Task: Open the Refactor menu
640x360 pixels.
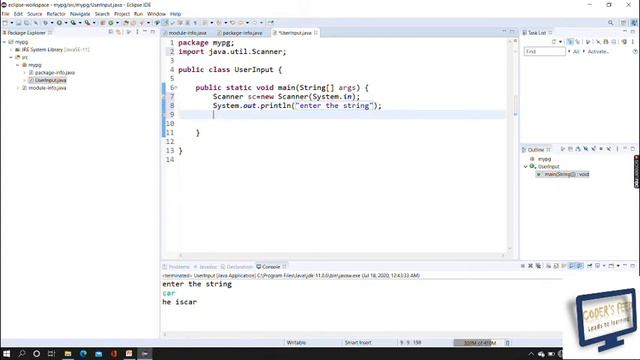Action: [x=56, y=14]
